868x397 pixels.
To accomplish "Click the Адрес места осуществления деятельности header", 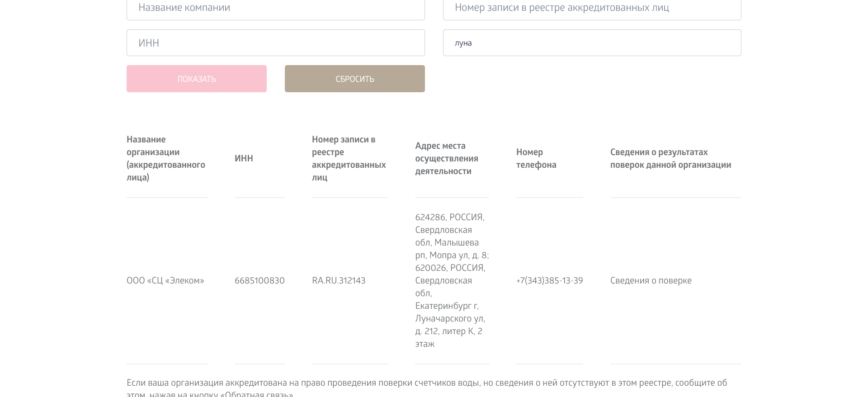I will [x=447, y=158].
